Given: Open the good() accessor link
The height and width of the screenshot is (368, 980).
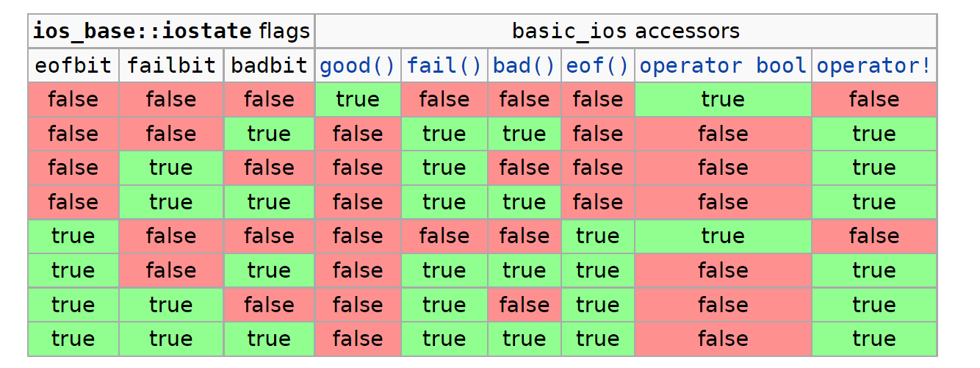Looking at the screenshot, I should pos(358,66).
